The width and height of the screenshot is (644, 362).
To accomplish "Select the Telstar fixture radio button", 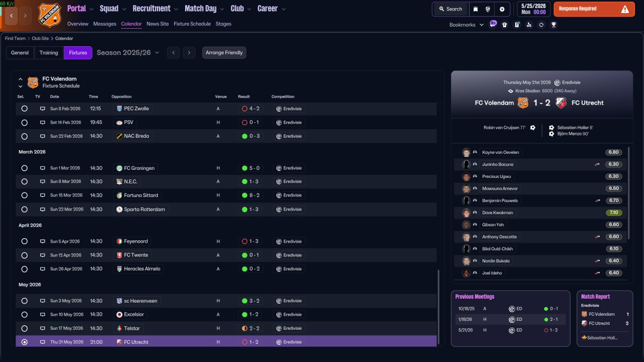I will (x=24, y=328).
